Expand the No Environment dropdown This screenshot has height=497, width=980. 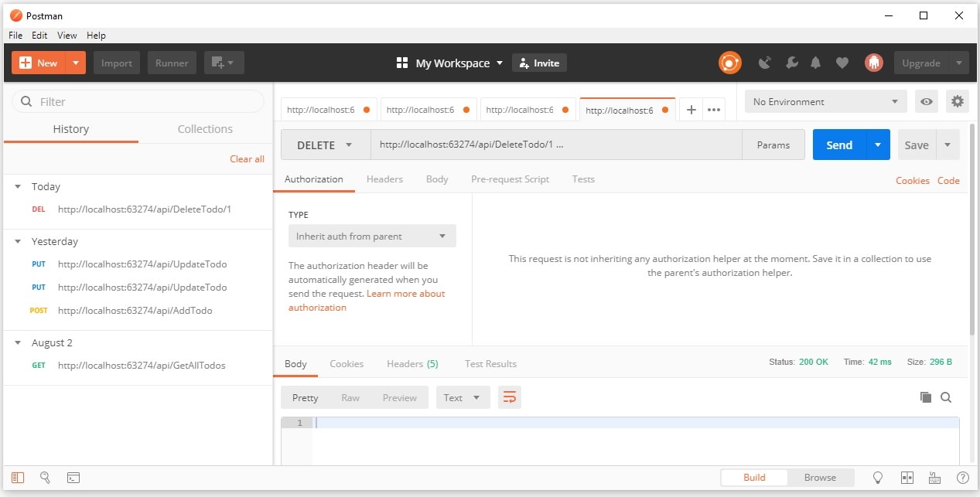[x=825, y=101]
